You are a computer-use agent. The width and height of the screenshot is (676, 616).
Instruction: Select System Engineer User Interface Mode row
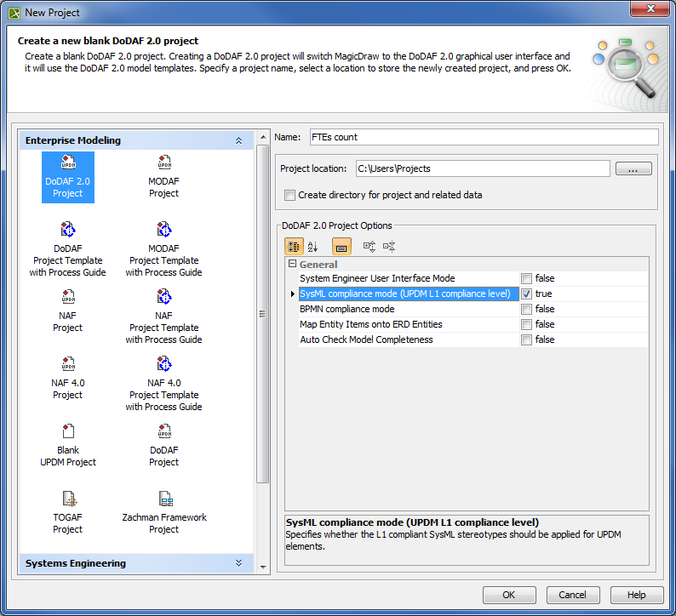point(473,278)
